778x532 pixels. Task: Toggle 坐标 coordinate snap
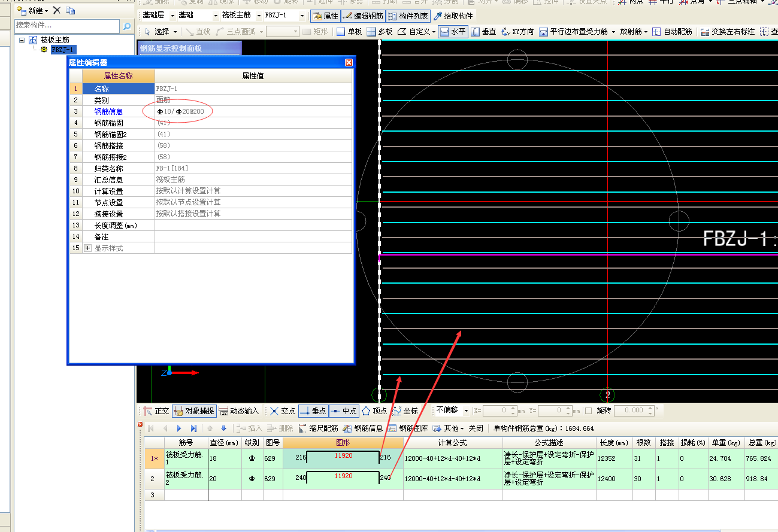pyautogui.click(x=405, y=411)
